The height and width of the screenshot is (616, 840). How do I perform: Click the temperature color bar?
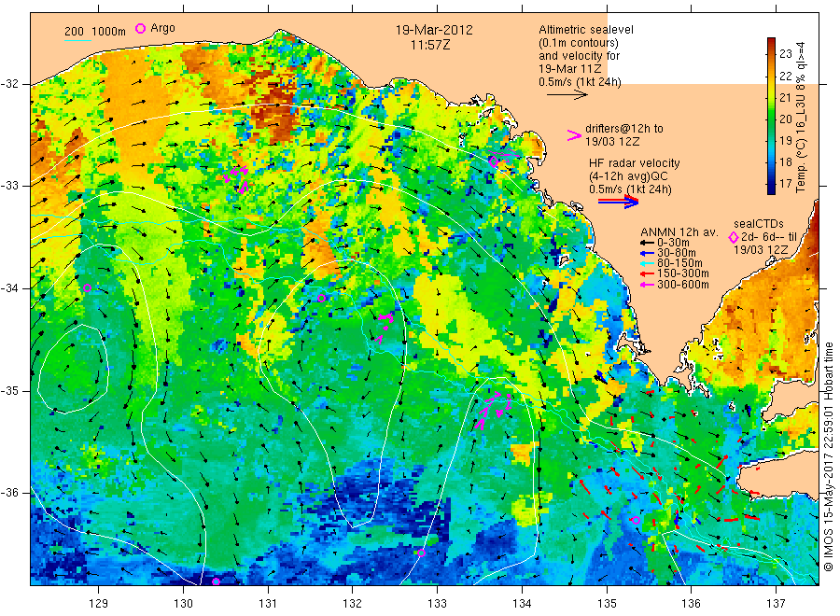772,116
